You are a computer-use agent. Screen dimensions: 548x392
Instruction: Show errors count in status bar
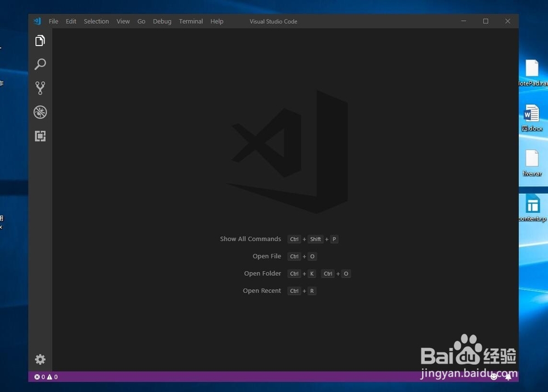tap(39, 377)
